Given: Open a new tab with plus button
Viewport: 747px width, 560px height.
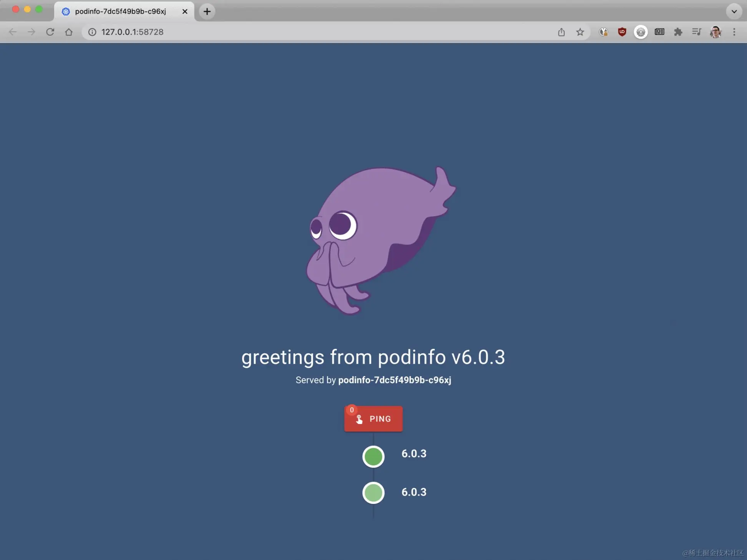Looking at the screenshot, I should pos(207,11).
